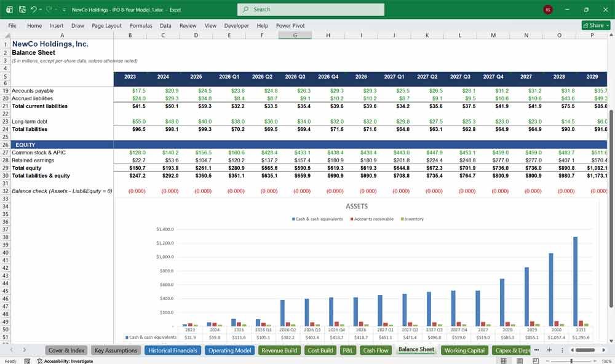The height and width of the screenshot is (364, 615).
Task: Click 'Inventory' chart legend entry
Action: 412,219
